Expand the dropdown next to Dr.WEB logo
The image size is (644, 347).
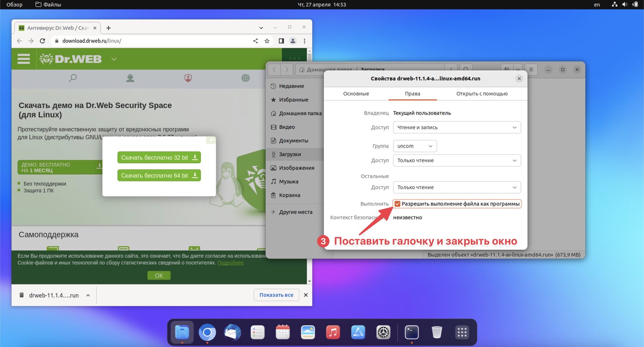pyautogui.click(x=114, y=59)
